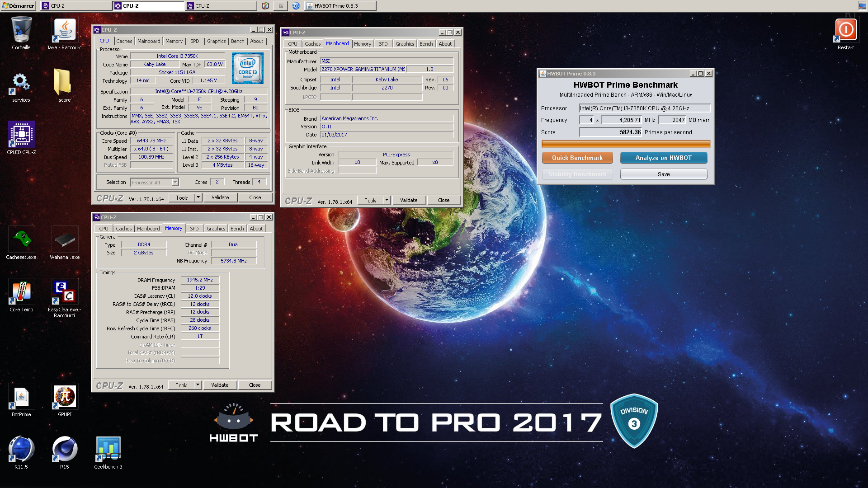
Task: Open the Graphics tab in the Mainboard window
Action: click(405, 44)
